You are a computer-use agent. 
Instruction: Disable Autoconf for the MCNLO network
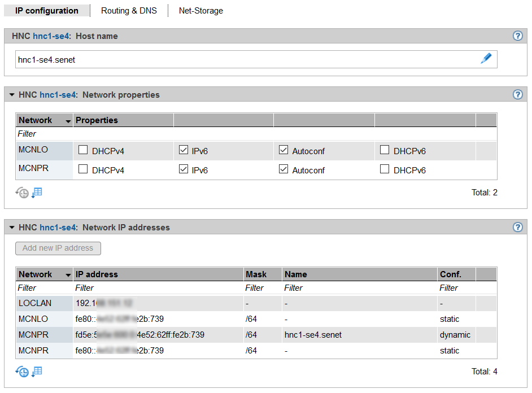click(x=284, y=150)
